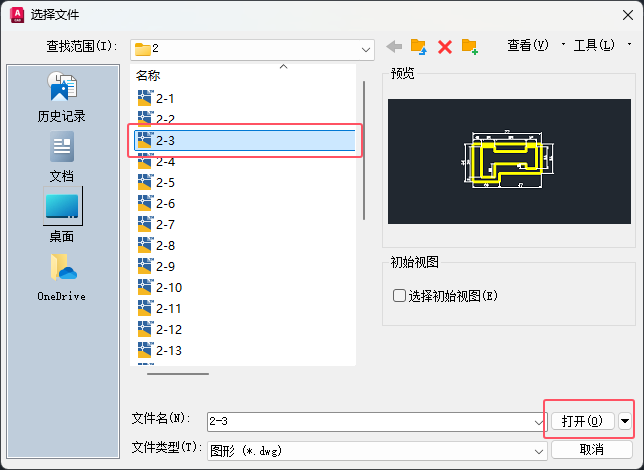Click the drawing icon of file 2-4
Viewport: 644px width, 470px height.
click(145, 161)
